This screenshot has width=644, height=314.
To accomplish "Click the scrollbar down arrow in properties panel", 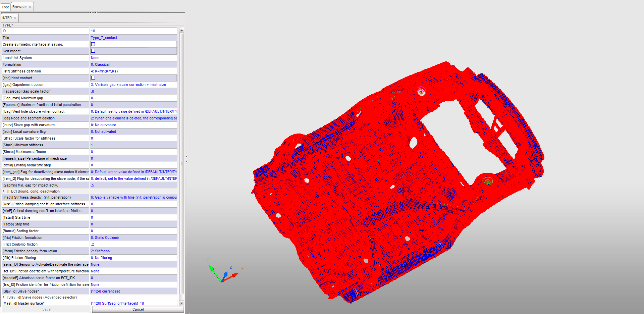I will tap(181, 303).
